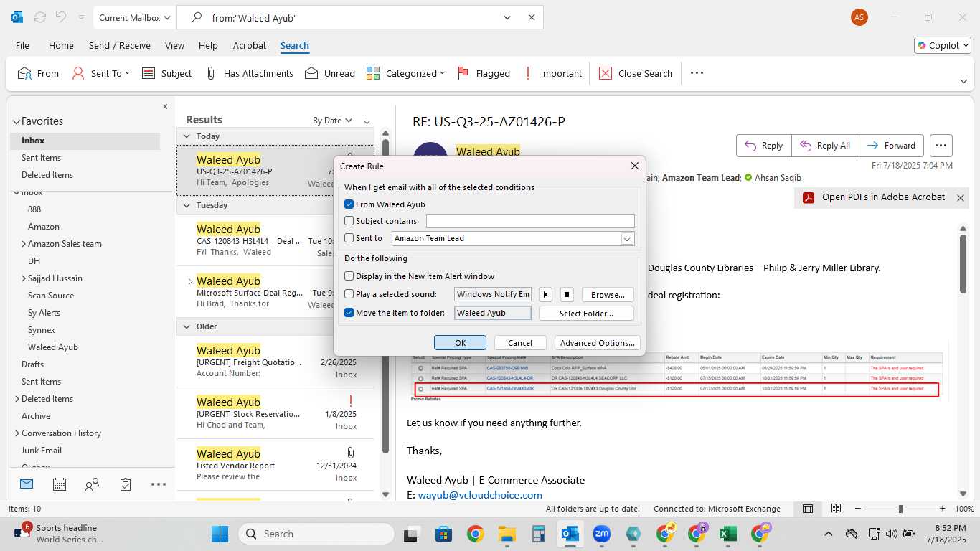Click Reply All in the reading pane
Image resolution: width=980 pixels, height=551 pixels.
[825, 145]
